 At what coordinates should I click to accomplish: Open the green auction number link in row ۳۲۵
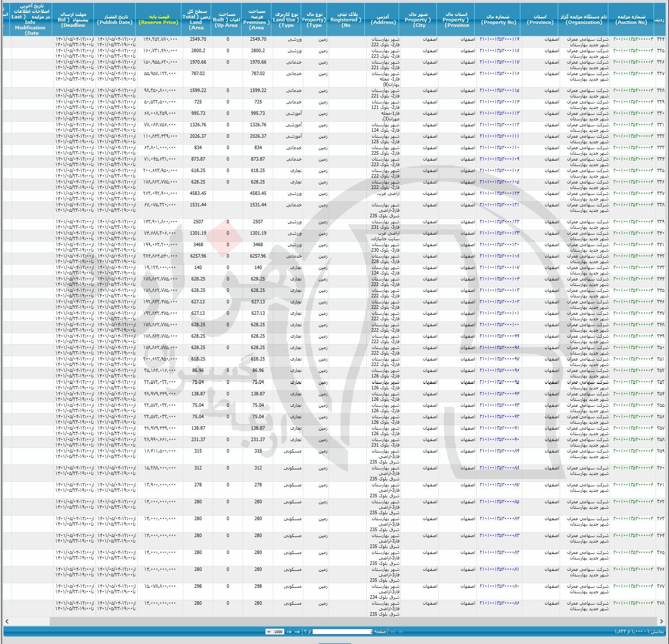[x=633, y=51]
